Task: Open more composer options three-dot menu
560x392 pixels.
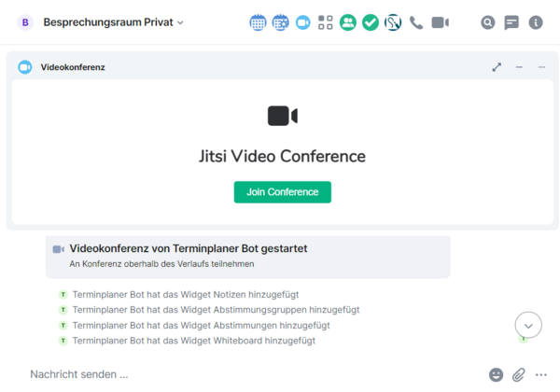Action: tap(541, 375)
